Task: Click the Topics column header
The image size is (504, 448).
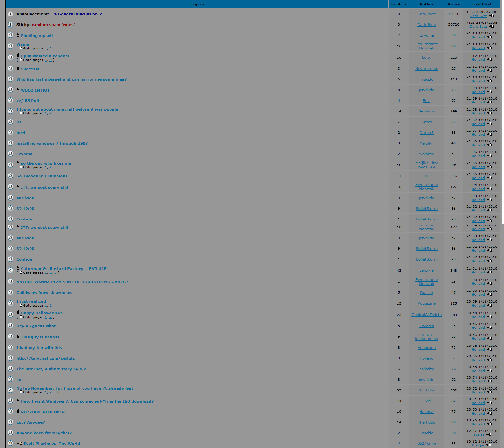Action: (x=198, y=4)
